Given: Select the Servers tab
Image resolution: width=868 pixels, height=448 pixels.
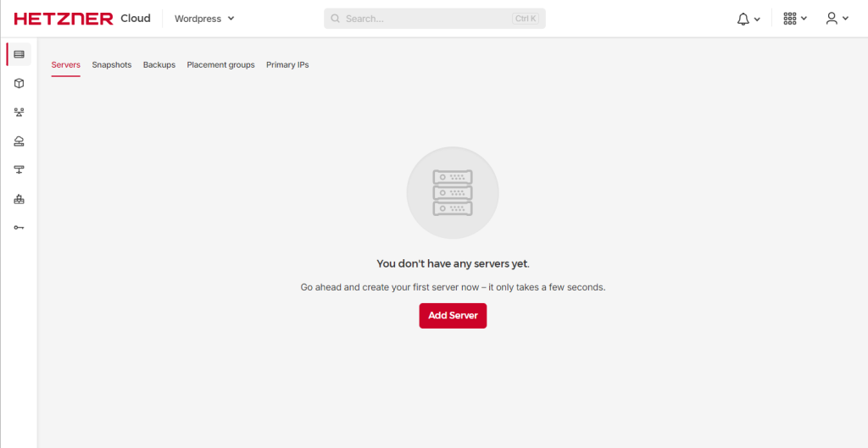Looking at the screenshot, I should (65, 65).
